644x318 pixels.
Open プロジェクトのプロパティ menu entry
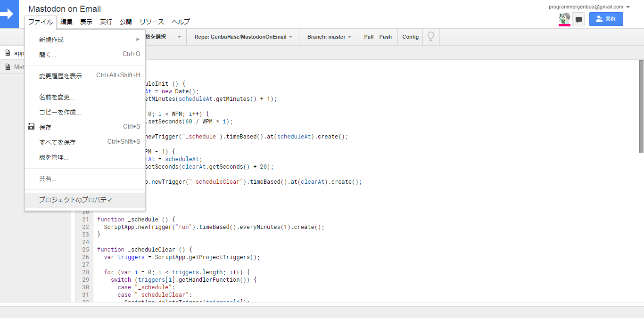(85, 200)
